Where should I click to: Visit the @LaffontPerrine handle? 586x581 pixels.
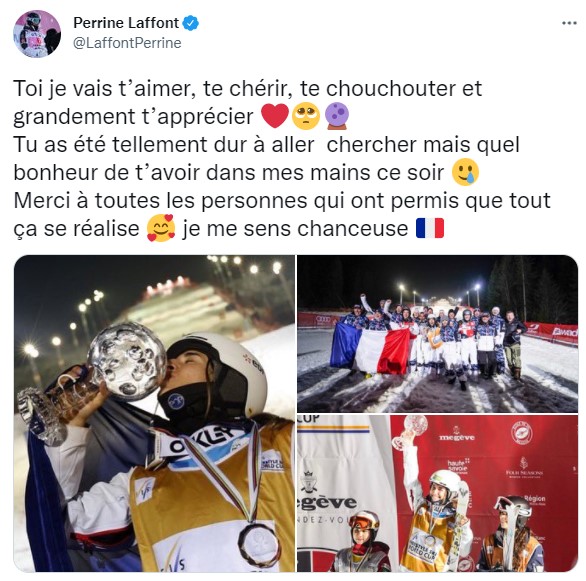pyautogui.click(x=127, y=43)
